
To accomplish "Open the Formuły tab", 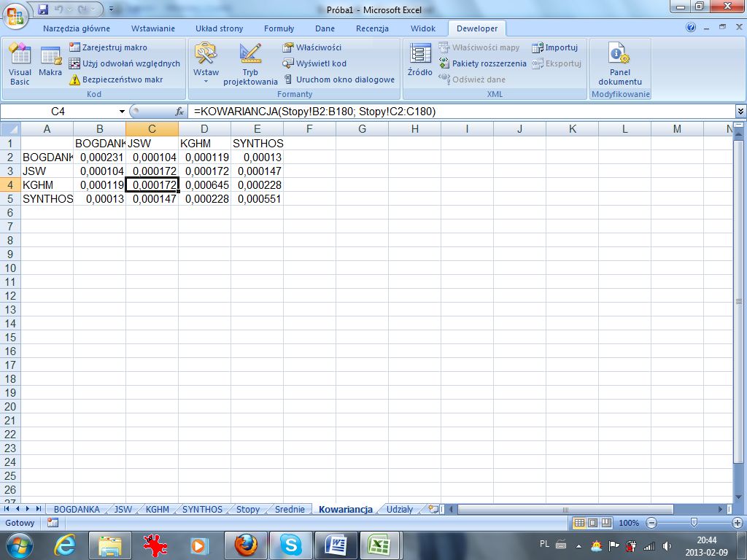I will [x=279, y=28].
